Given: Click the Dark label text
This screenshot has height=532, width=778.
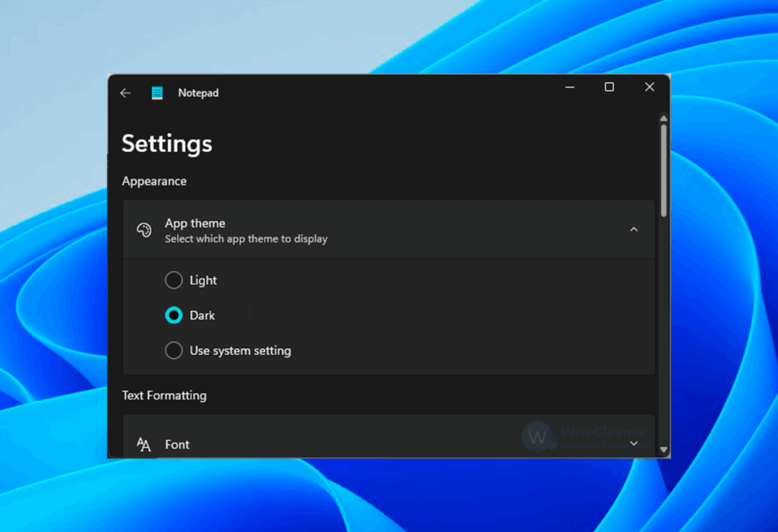Looking at the screenshot, I should pyautogui.click(x=202, y=315).
